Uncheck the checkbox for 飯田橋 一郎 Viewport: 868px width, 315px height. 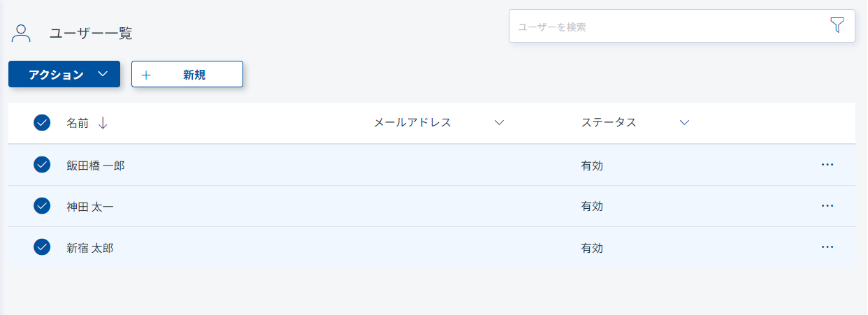(42, 165)
